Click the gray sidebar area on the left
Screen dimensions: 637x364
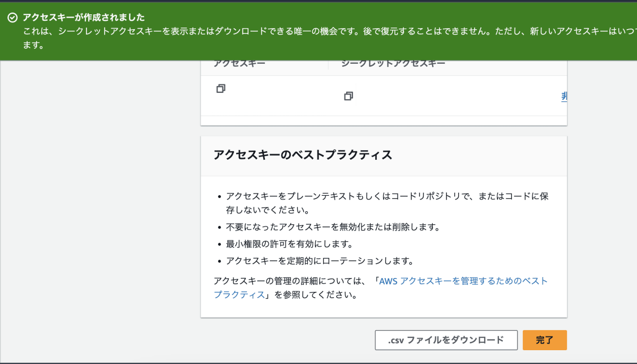96,212
